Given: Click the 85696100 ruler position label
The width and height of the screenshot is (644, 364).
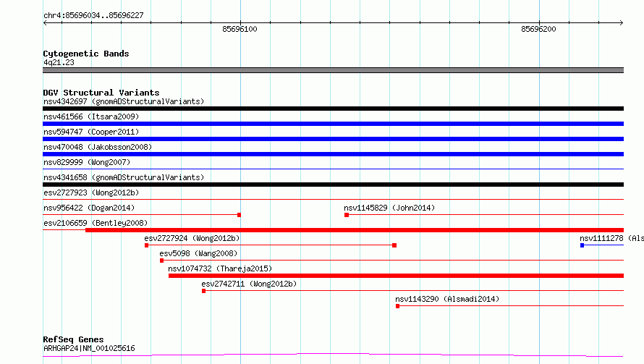Looking at the screenshot, I should coord(240,29).
